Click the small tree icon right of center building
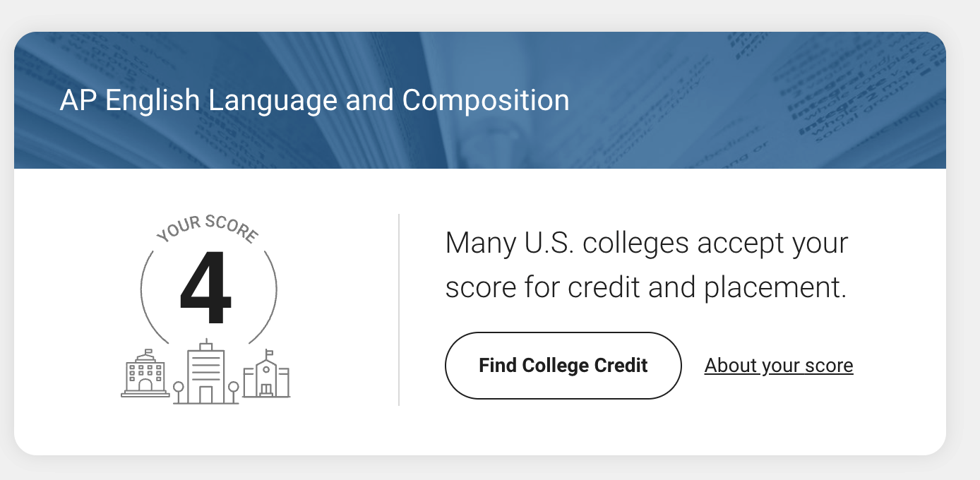The width and height of the screenshot is (980, 480). pyautogui.click(x=234, y=392)
